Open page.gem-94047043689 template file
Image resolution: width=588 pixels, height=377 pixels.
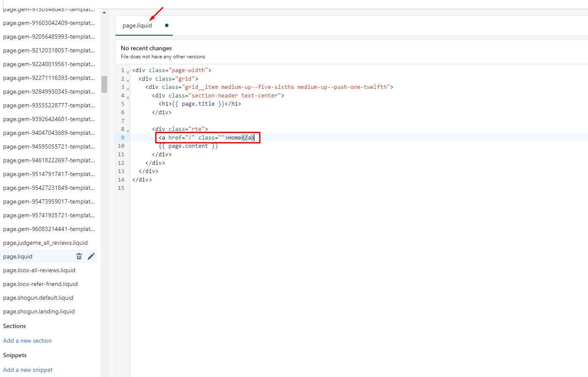(49, 133)
